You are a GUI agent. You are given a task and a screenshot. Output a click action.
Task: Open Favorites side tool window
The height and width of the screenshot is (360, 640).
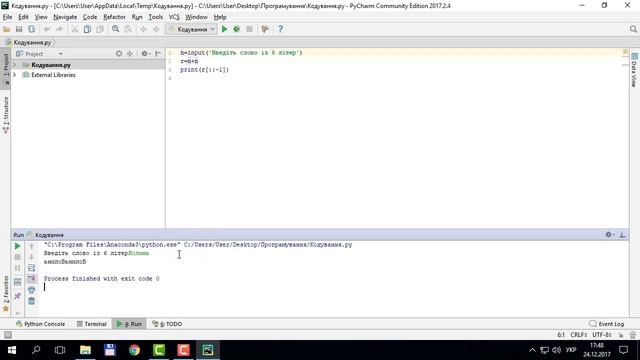tap(6, 293)
